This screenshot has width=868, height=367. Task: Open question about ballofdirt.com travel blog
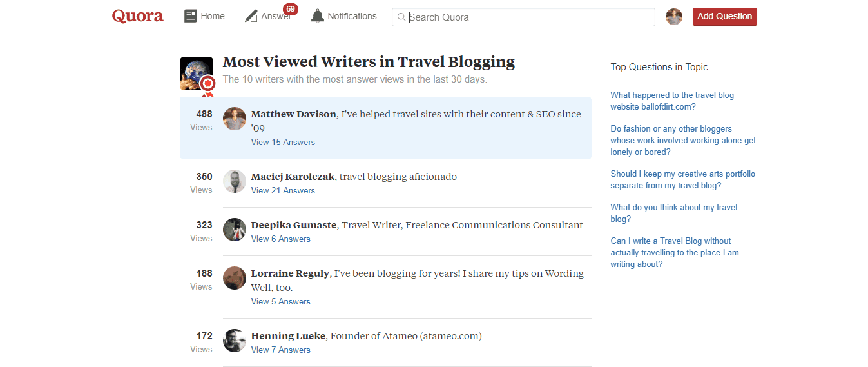672,101
